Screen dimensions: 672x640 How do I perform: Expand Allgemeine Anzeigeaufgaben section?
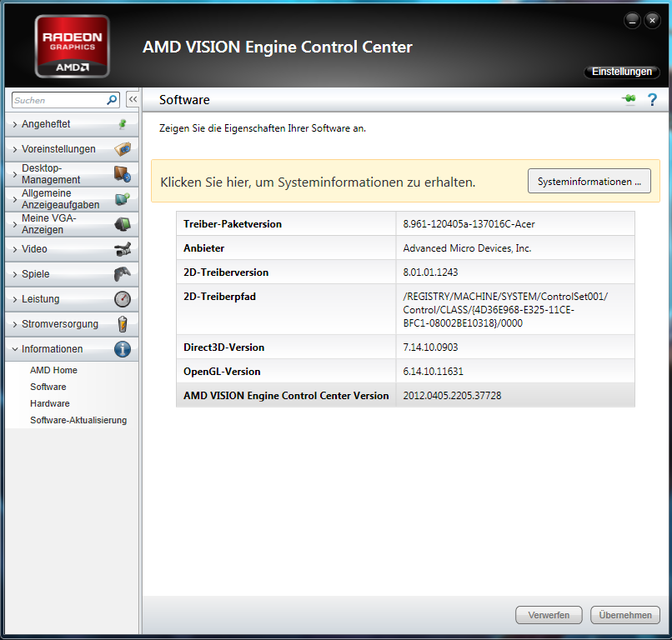pyautogui.click(x=72, y=199)
